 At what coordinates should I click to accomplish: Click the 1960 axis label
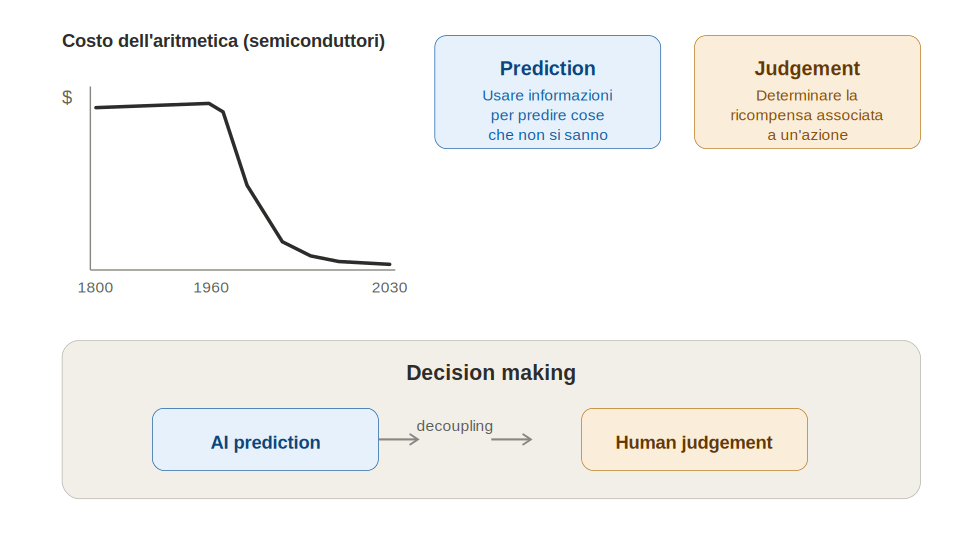[x=211, y=288]
